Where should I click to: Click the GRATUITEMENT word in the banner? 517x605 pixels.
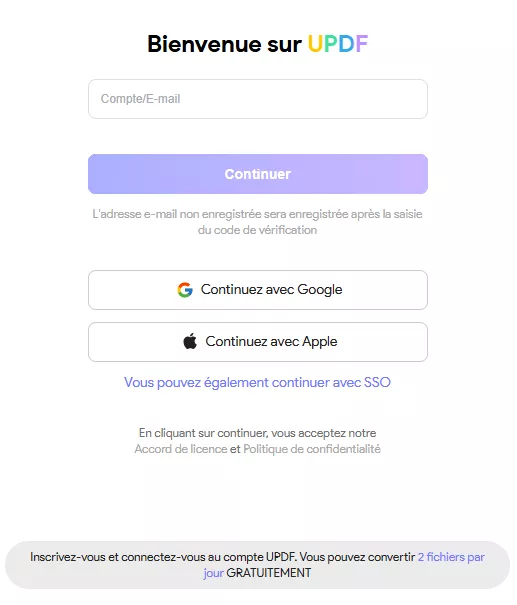(x=269, y=573)
